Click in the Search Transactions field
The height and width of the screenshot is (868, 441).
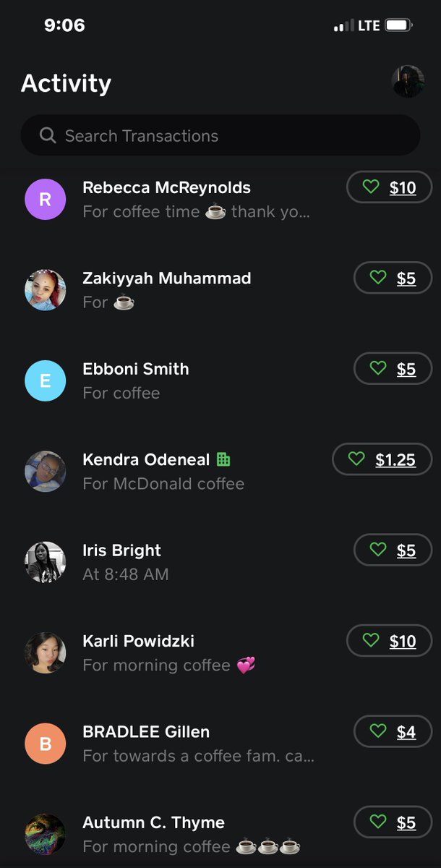tap(220, 135)
